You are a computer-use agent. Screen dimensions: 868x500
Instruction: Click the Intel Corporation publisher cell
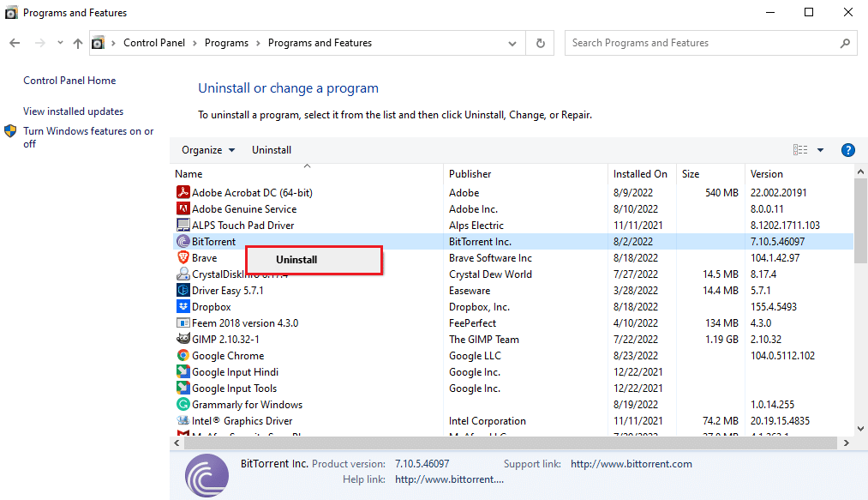coord(488,421)
